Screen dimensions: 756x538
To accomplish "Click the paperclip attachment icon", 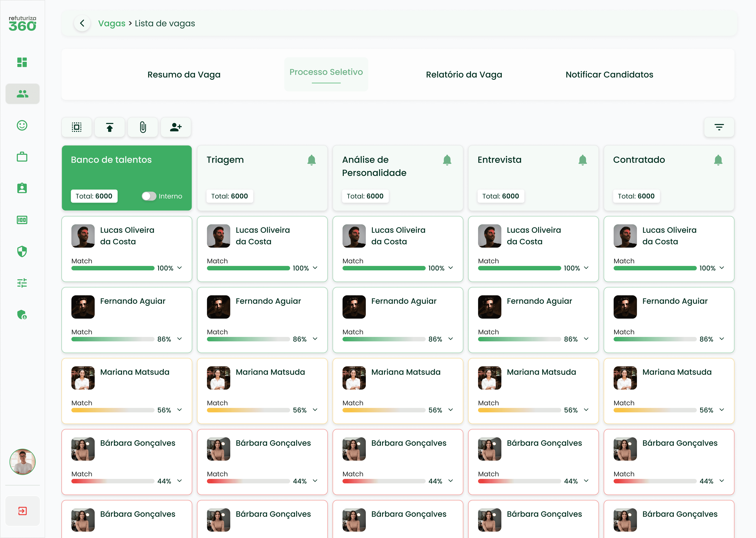I will coord(143,127).
